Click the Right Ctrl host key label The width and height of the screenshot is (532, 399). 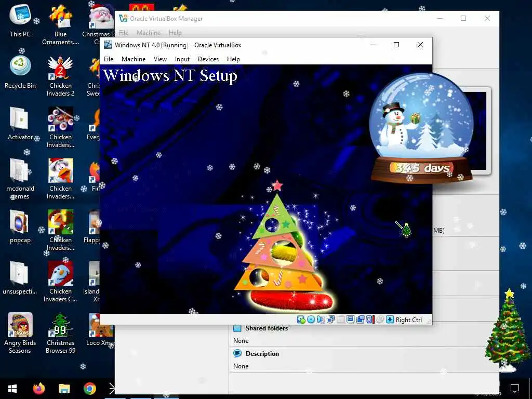(409, 320)
